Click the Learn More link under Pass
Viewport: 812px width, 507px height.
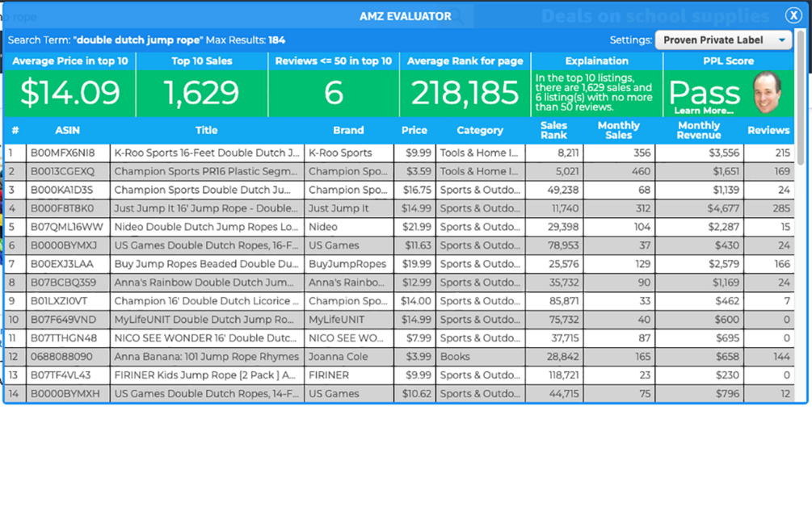click(703, 110)
